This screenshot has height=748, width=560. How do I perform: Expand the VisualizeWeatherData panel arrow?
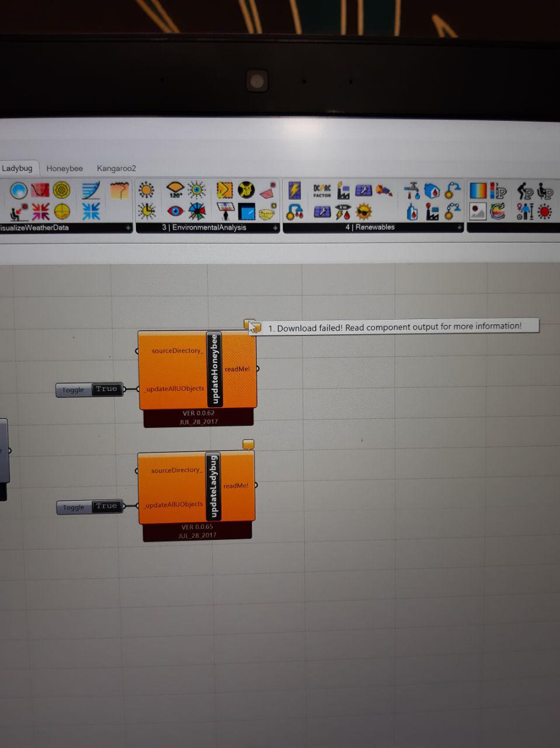(128, 228)
